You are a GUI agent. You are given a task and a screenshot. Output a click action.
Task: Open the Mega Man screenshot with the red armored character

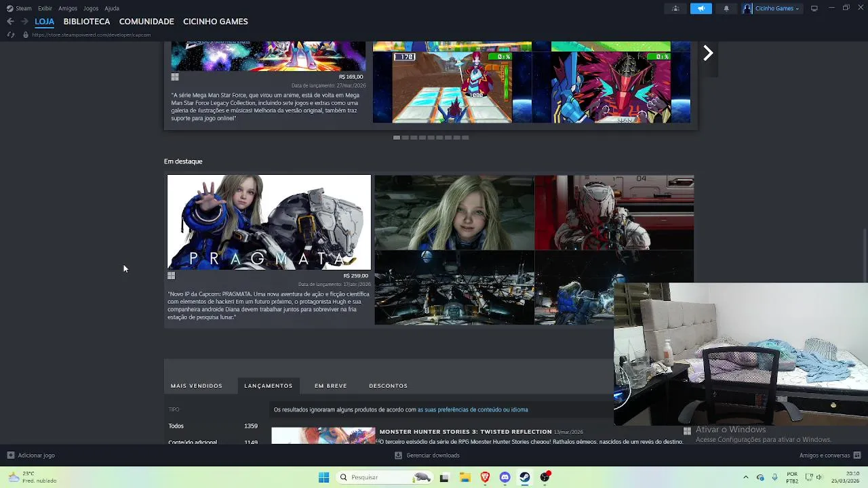(612, 87)
